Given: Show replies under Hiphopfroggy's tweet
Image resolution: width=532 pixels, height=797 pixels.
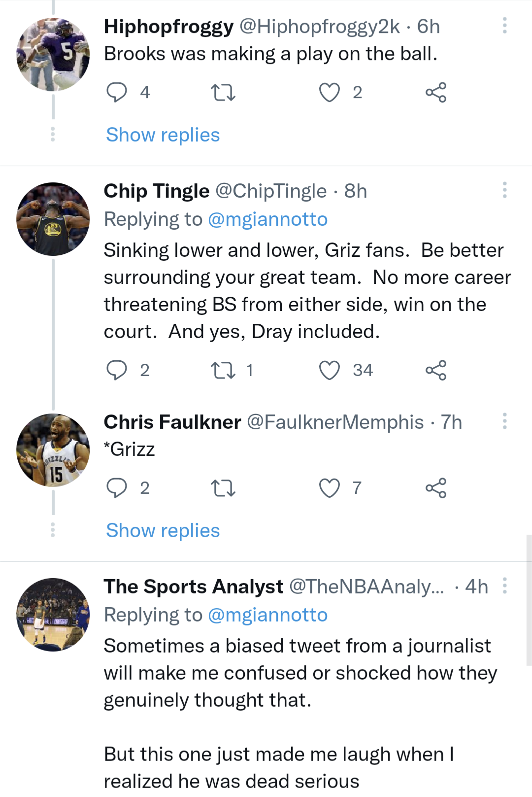Looking at the screenshot, I should 163,135.
